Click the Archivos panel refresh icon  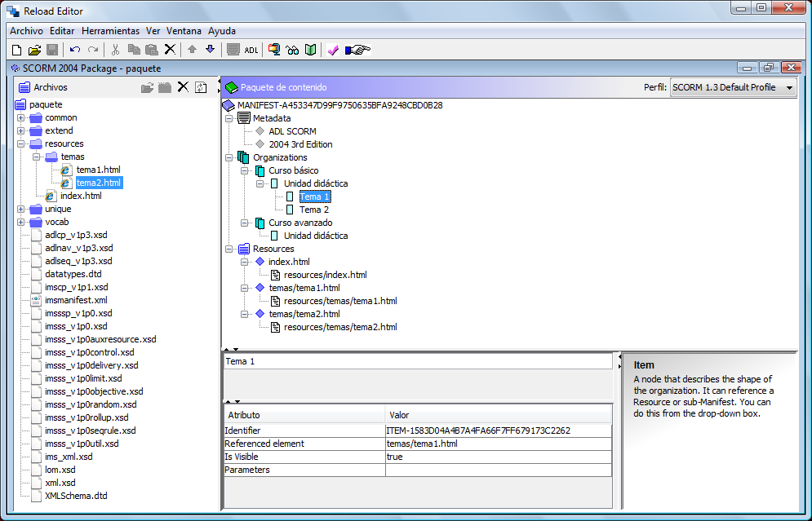click(201, 87)
